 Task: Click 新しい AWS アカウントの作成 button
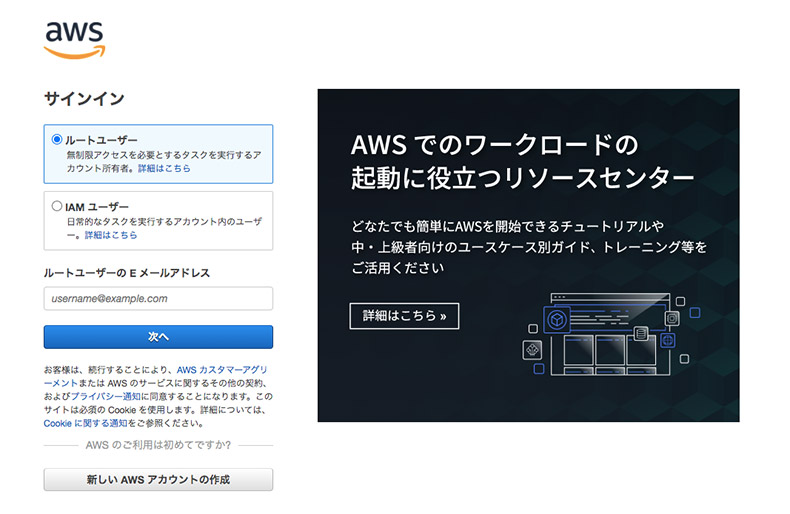pos(158,479)
